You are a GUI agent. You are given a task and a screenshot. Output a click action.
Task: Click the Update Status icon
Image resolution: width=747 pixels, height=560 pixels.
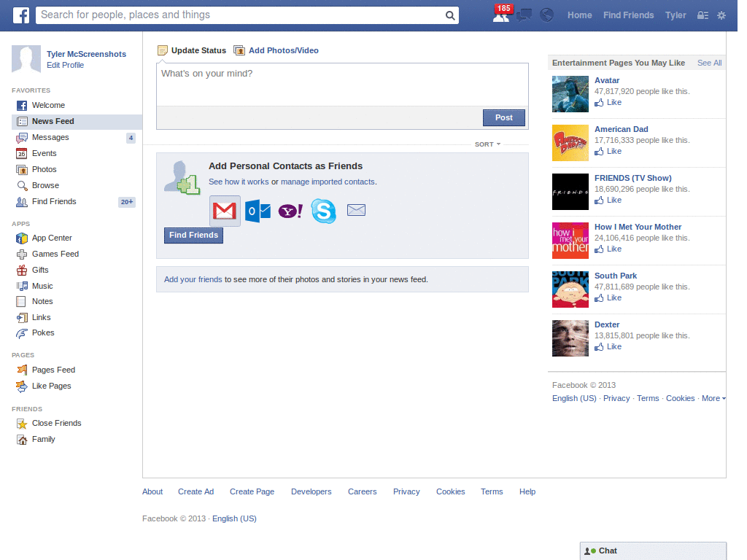[x=163, y=50]
